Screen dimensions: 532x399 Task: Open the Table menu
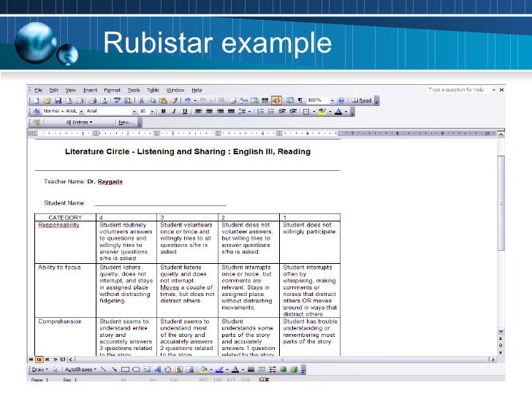click(153, 91)
